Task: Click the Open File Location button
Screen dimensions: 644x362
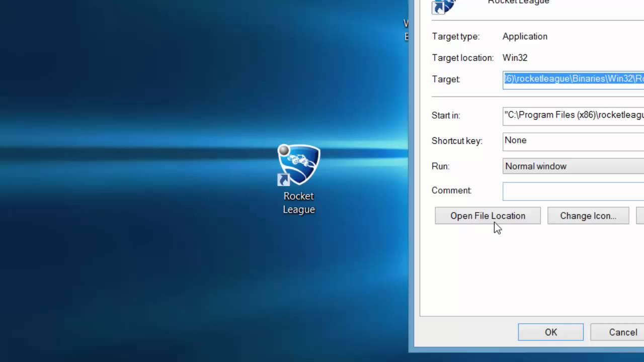Action: coord(488,216)
